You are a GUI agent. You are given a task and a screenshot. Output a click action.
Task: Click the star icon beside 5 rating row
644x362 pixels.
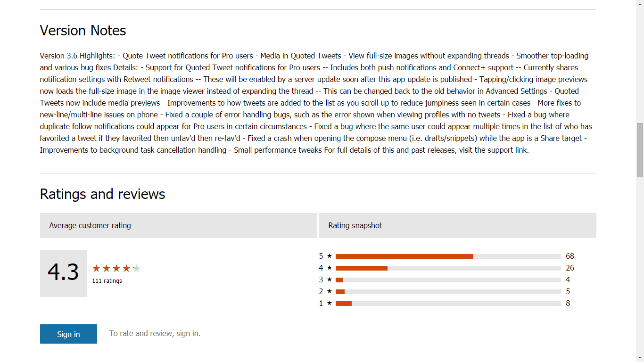click(x=330, y=256)
